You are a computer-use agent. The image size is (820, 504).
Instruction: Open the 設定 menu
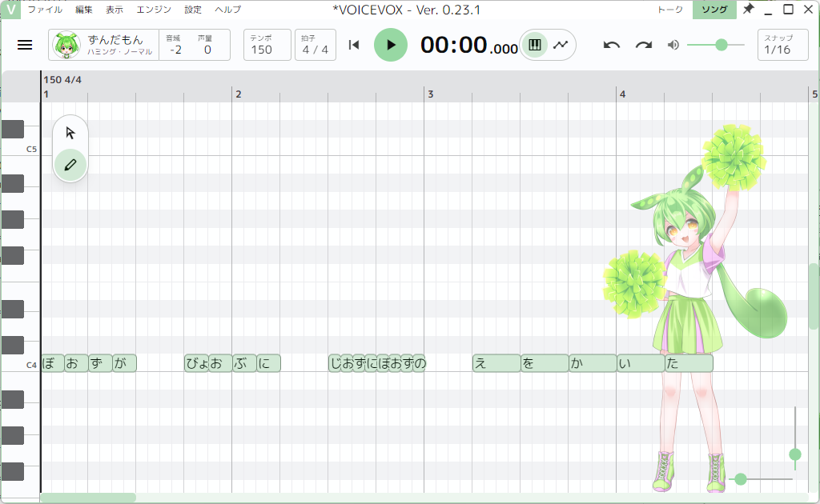pos(193,10)
